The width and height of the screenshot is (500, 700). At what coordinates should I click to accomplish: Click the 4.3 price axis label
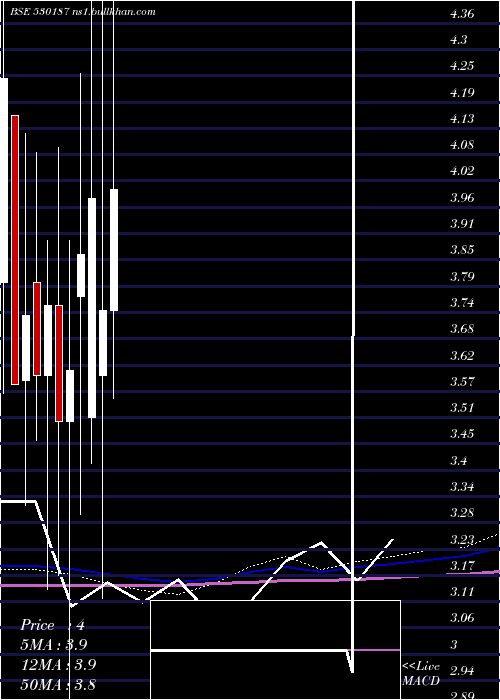pos(458,40)
